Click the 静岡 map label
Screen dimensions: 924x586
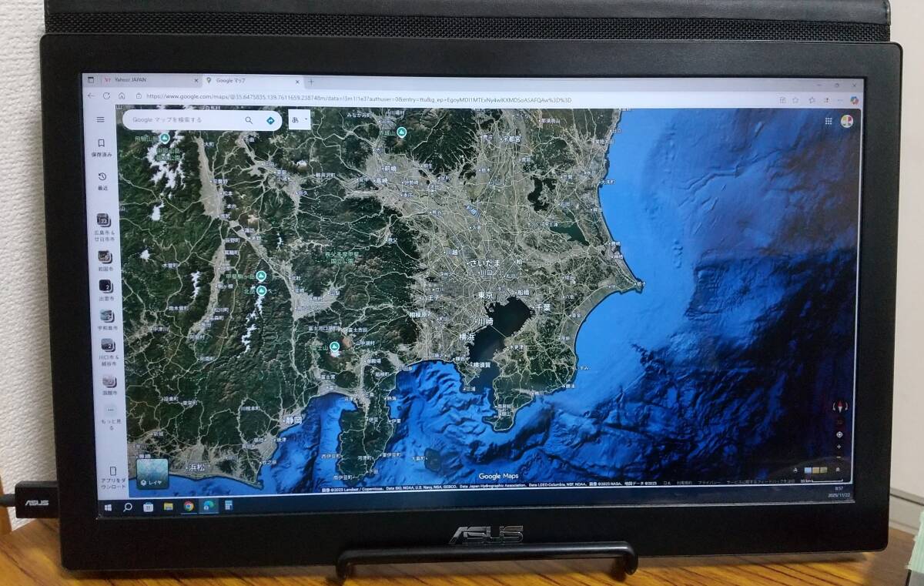(294, 420)
